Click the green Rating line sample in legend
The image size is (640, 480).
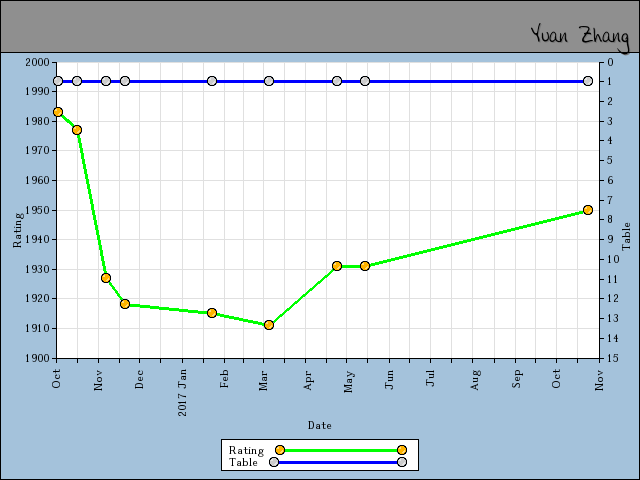[x=340, y=450]
